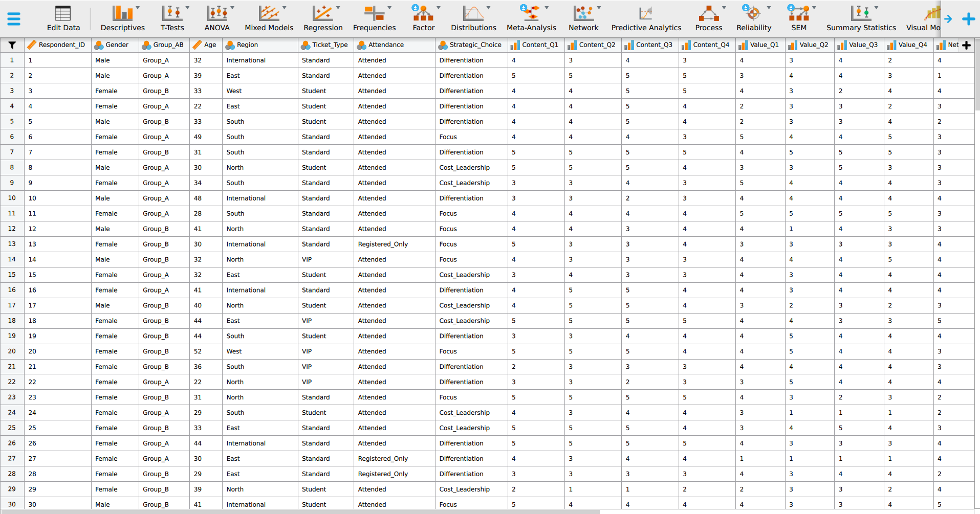Expand the Regression dropdown arrow
This screenshot has width=980, height=514.
(x=338, y=8)
